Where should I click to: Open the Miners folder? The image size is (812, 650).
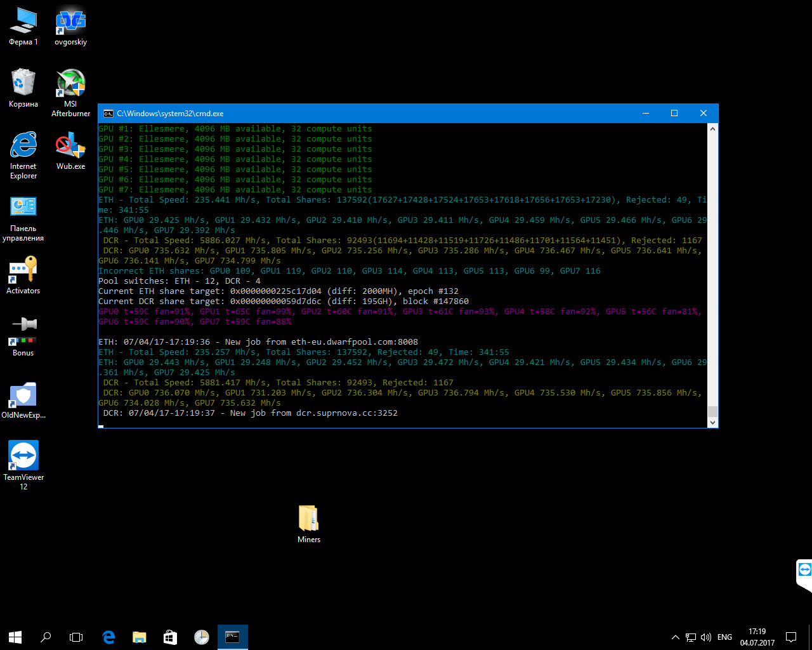coord(309,519)
